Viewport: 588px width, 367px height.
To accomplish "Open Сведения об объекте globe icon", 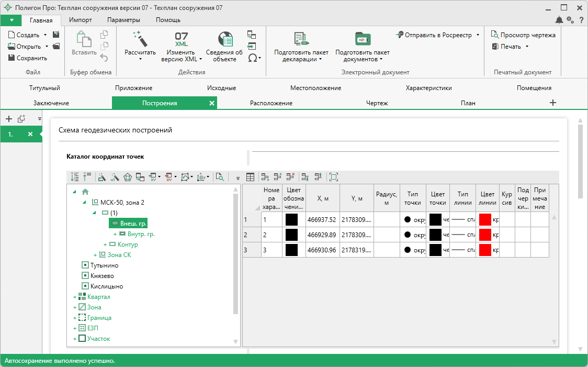I will (x=224, y=39).
